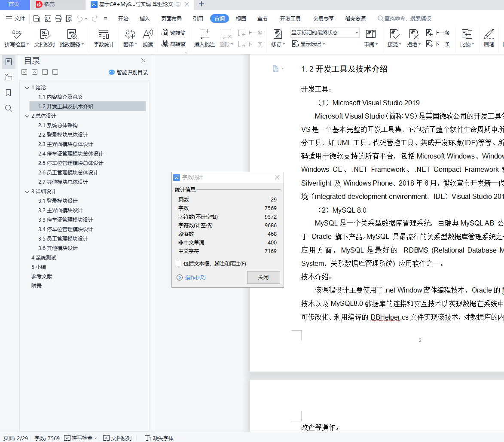Close the 目录 navigation pane
504x442 pixels.
pos(144,61)
